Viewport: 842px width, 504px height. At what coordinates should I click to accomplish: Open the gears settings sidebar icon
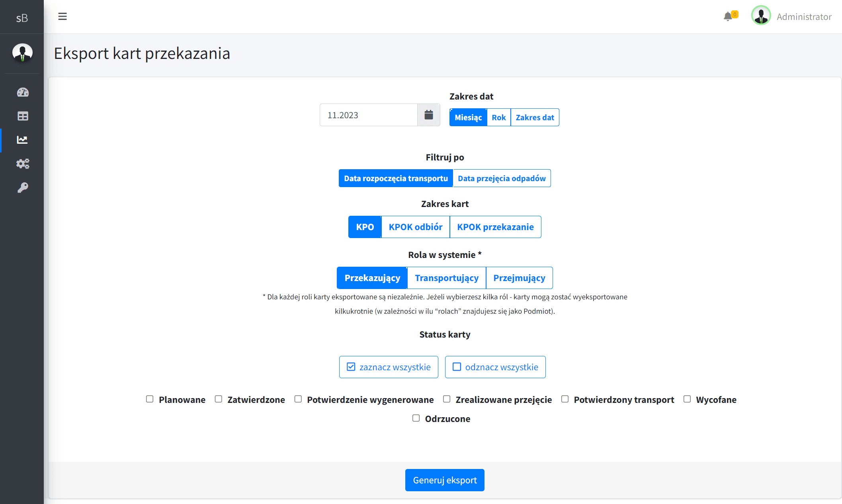[x=23, y=164]
